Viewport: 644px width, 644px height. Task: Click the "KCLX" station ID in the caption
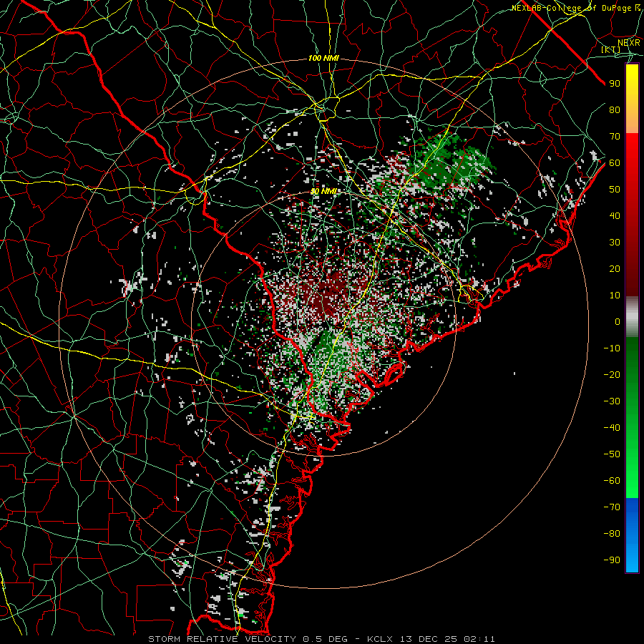tap(380, 639)
